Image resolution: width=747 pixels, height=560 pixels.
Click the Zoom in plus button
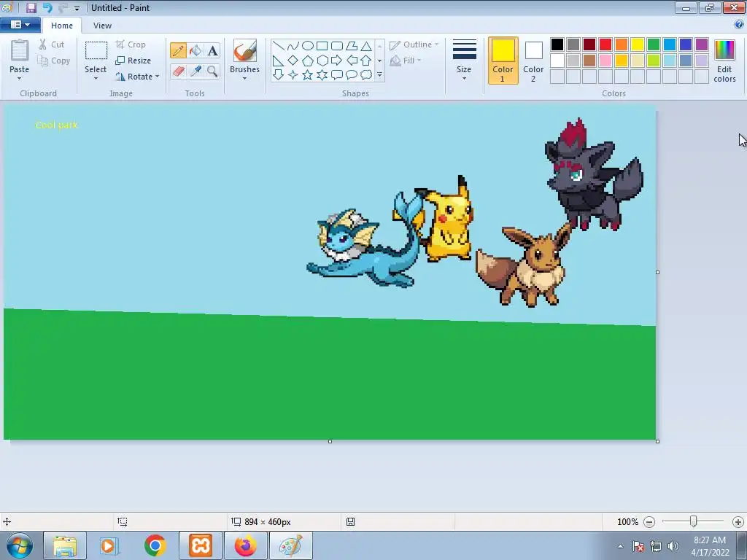click(738, 522)
